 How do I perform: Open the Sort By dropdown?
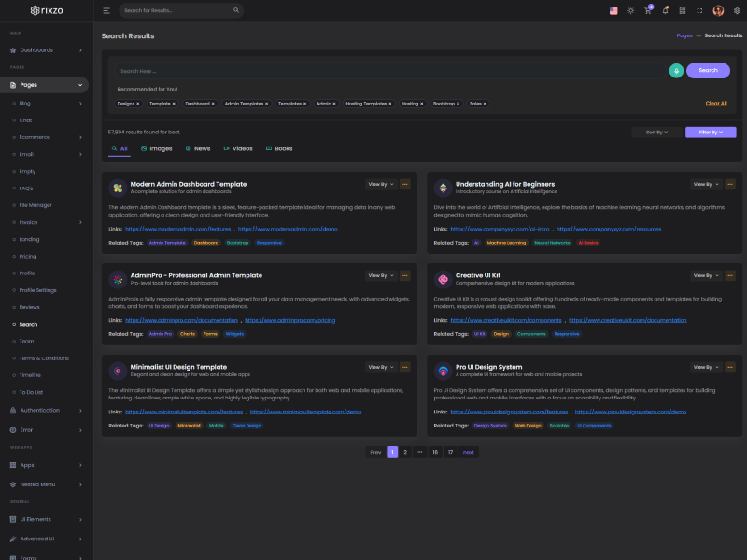655,133
